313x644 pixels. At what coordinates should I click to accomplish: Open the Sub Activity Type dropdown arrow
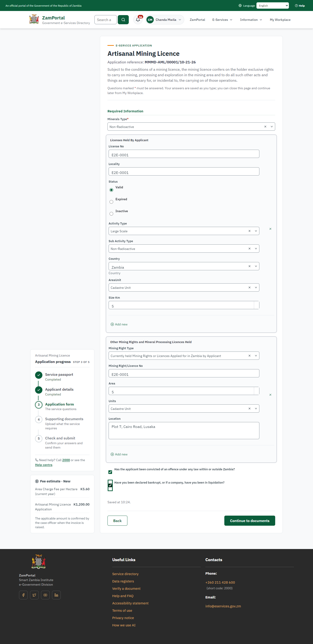point(256,249)
